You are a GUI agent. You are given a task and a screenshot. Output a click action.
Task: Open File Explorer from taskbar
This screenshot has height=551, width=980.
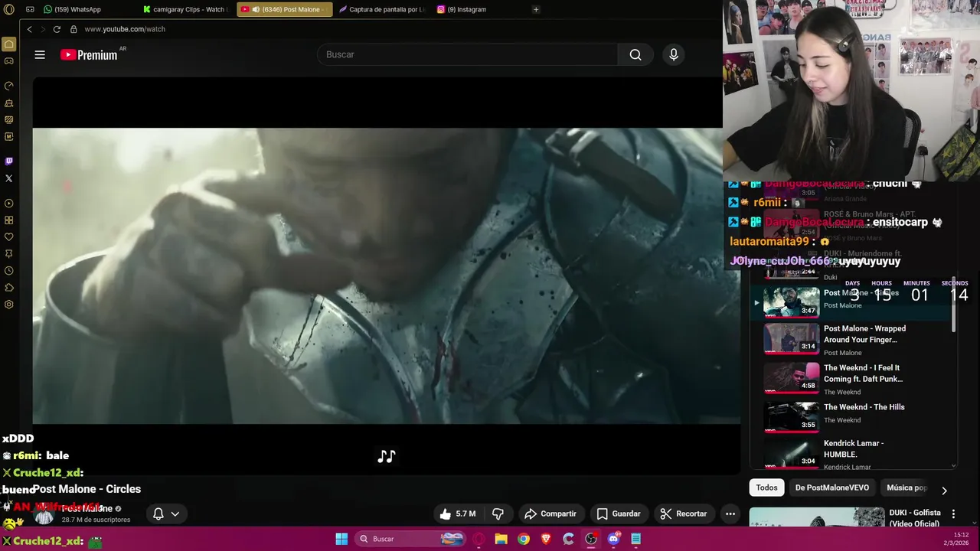pos(501,539)
